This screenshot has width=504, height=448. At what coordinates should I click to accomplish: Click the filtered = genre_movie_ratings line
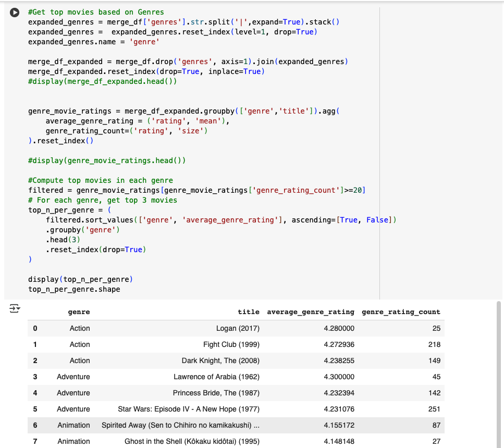tap(196, 190)
